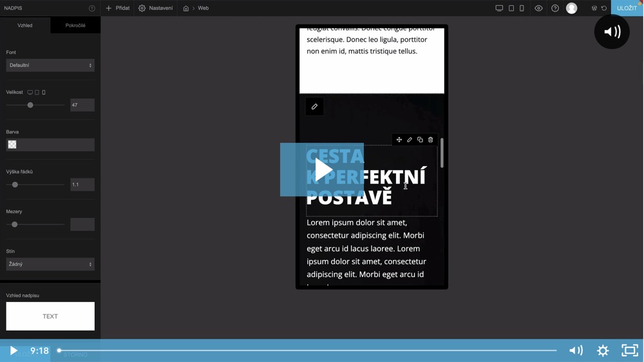The image size is (644, 362).
Task: Click the WordPress icon in the top bar
Action: click(594, 8)
